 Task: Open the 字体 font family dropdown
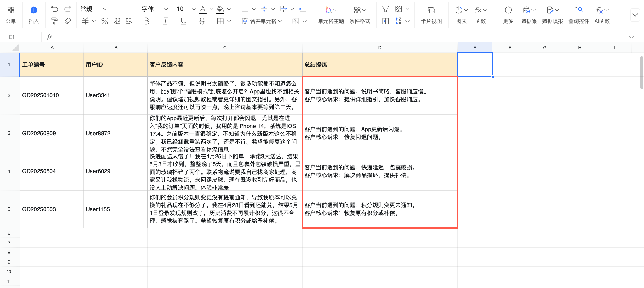pyautogui.click(x=155, y=9)
